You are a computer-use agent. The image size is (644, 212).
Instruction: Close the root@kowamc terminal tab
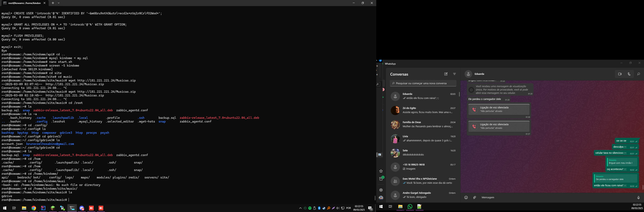44,3
